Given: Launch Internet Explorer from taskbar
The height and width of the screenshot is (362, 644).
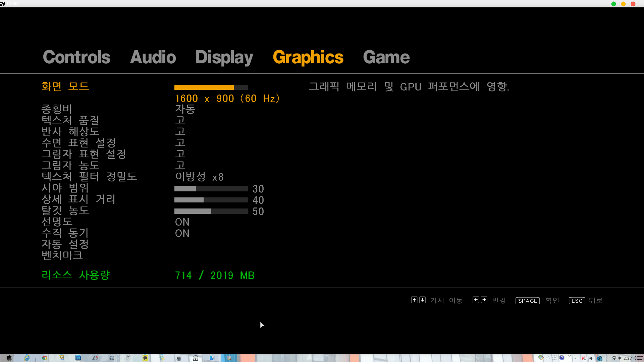Looking at the screenshot, I should coord(27,358).
